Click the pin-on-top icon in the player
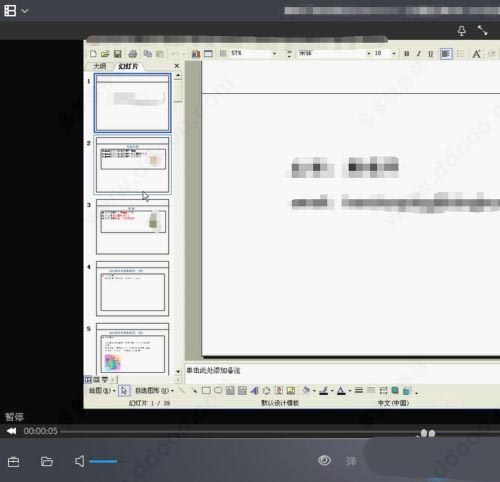 click(x=462, y=31)
